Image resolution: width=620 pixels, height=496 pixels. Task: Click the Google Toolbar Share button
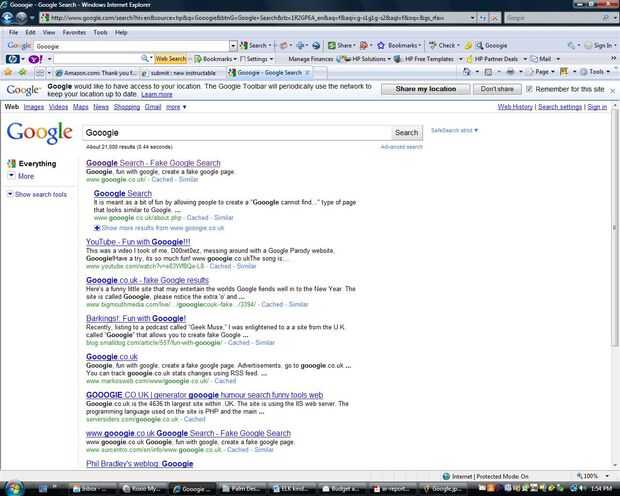(x=342, y=45)
